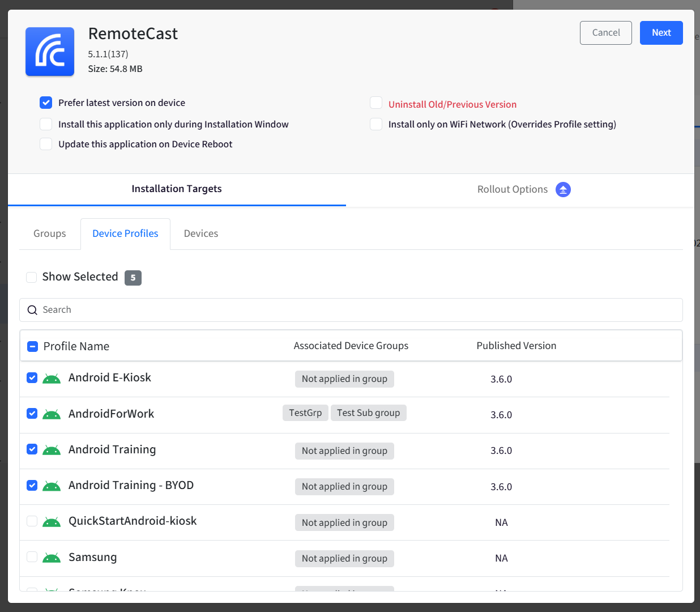
Task: Click the QuickStartAndroid-kiosk profile name
Action: coord(133,521)
